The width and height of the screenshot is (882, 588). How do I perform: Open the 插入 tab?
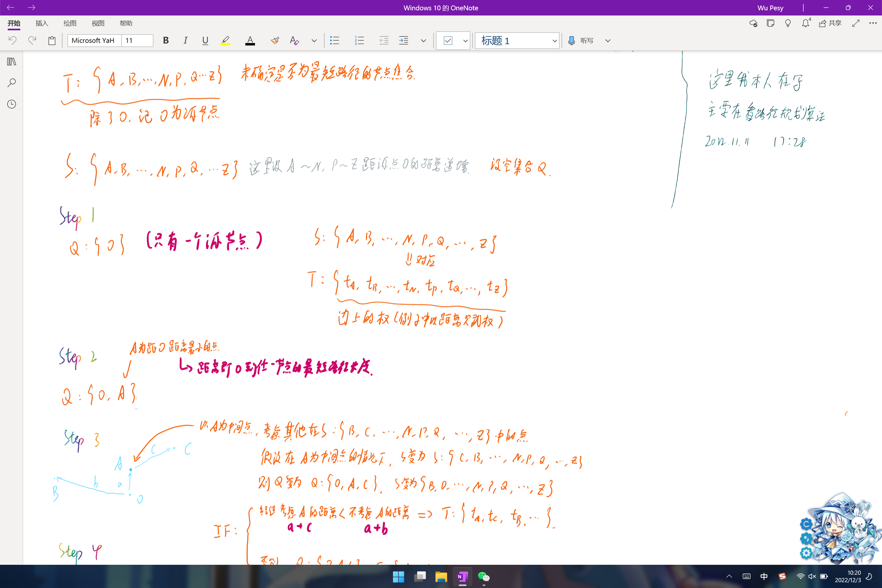pos(42,23)
